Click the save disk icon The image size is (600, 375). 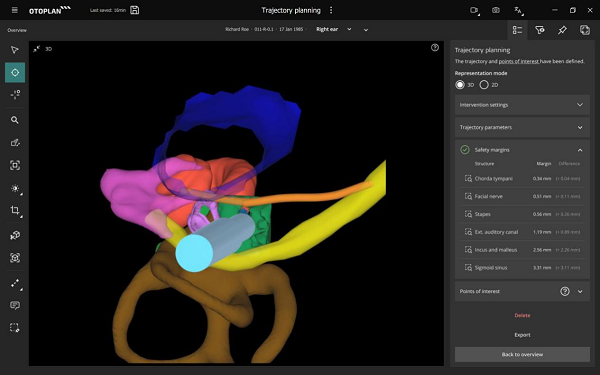point(135,10)
